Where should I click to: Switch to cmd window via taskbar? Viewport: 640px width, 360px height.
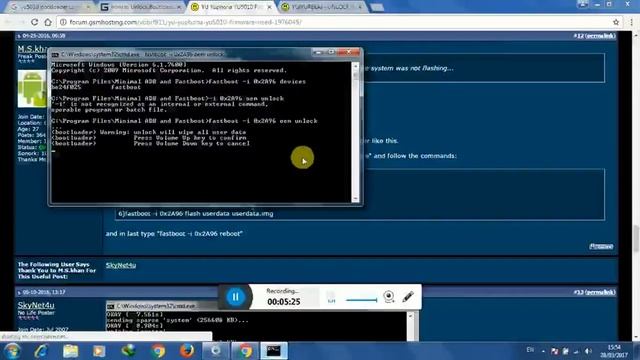click(273, 351)
